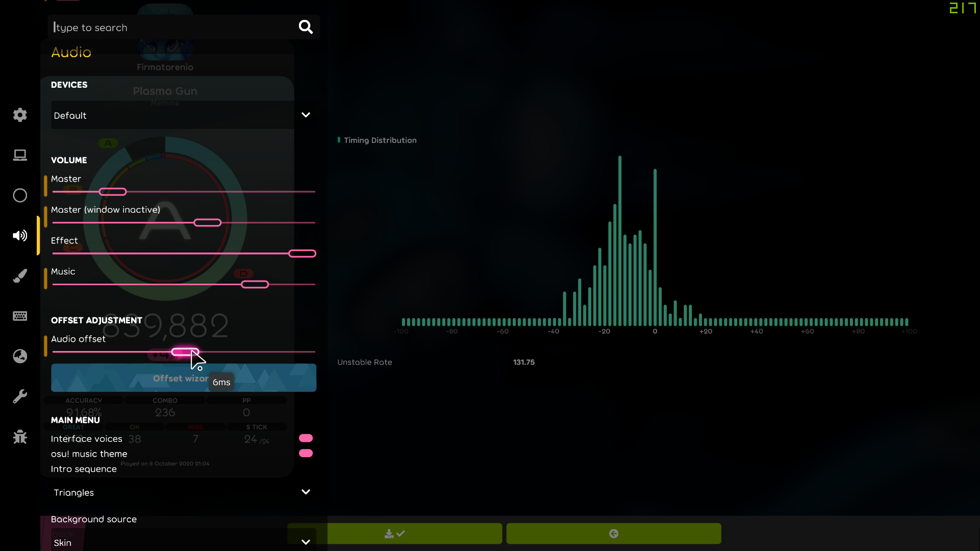Expand the Skin background source dropdown

[306, 542]
